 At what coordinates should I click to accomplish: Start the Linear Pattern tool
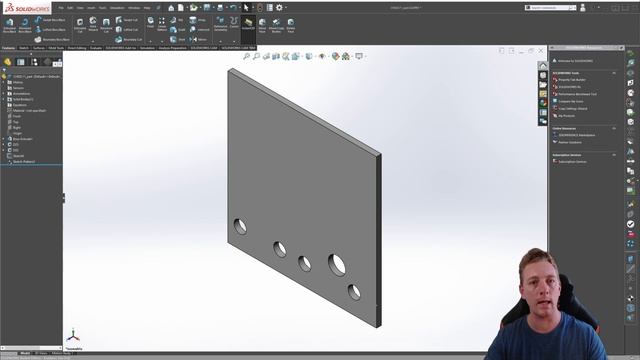click(162, 24)
